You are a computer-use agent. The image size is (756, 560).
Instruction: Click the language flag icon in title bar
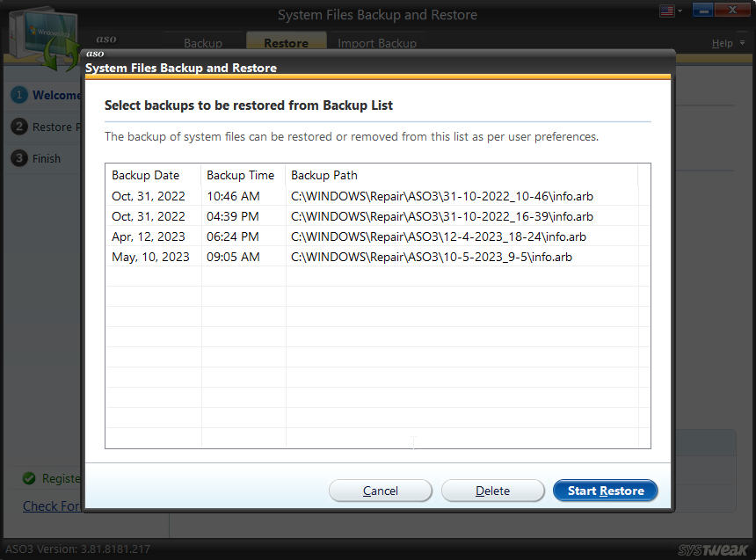tap(665, 11)
